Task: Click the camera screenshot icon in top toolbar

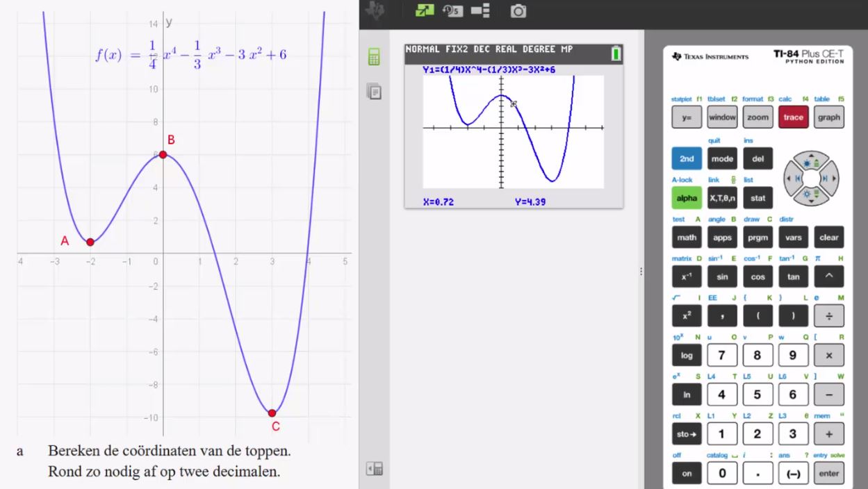Action: tap(518, 11)
